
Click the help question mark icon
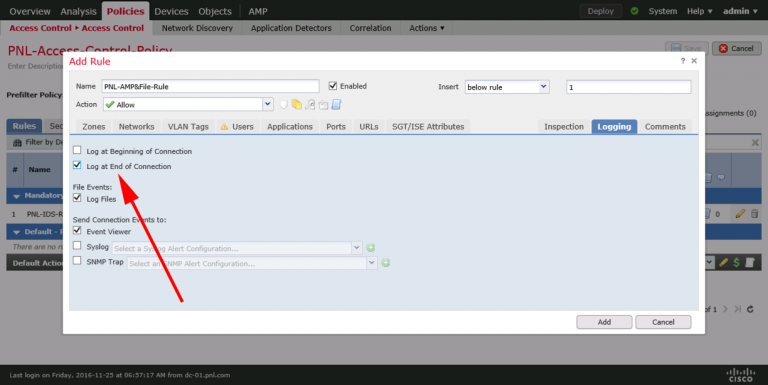(683, 61)
